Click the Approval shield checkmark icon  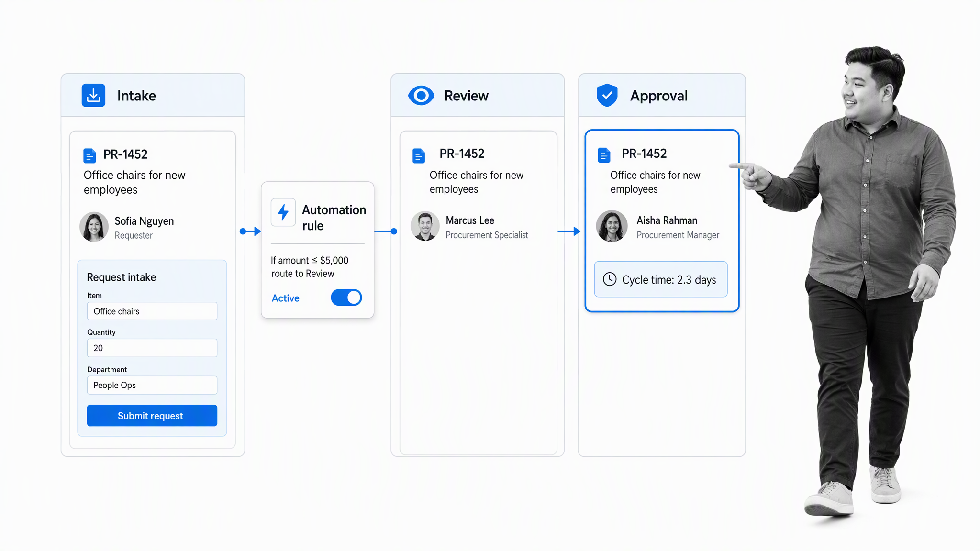pos(607,95)
